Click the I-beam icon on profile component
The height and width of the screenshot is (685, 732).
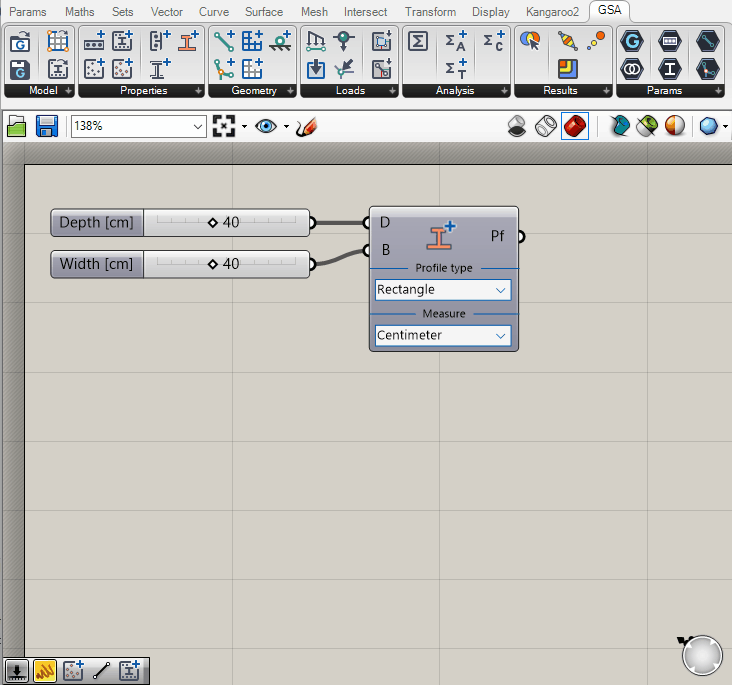coord(441,236)
